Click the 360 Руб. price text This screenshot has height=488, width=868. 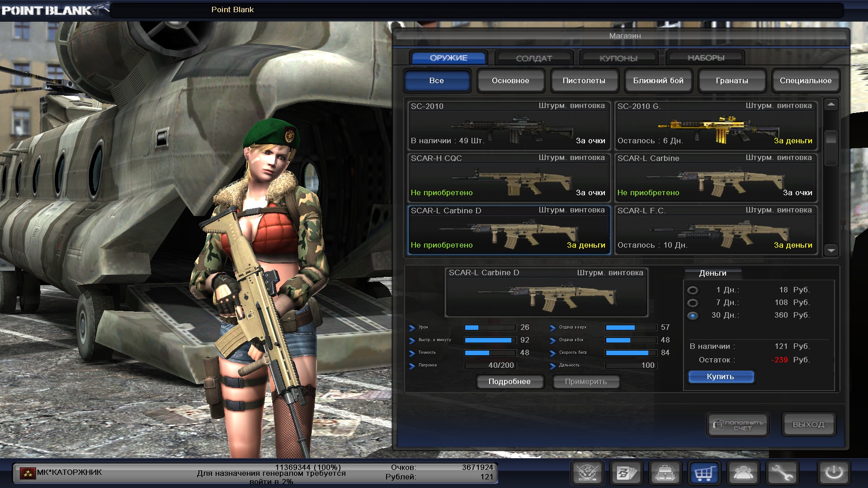tap(792, 315)
